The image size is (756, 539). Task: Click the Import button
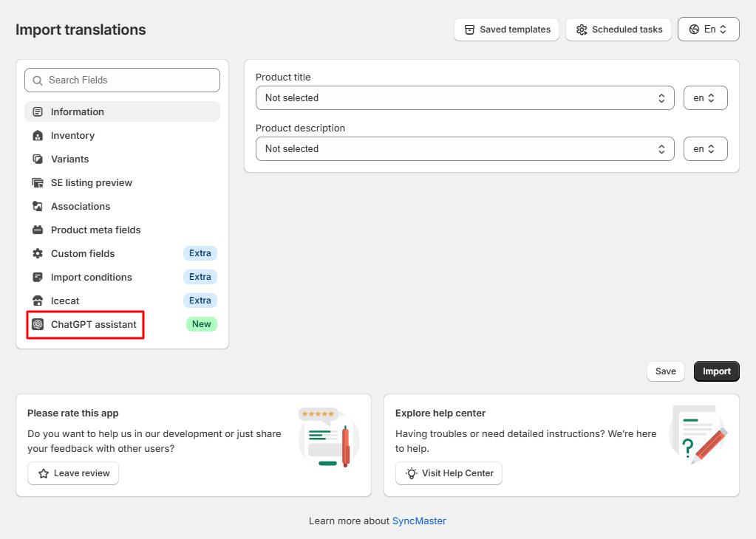[717, 371]
